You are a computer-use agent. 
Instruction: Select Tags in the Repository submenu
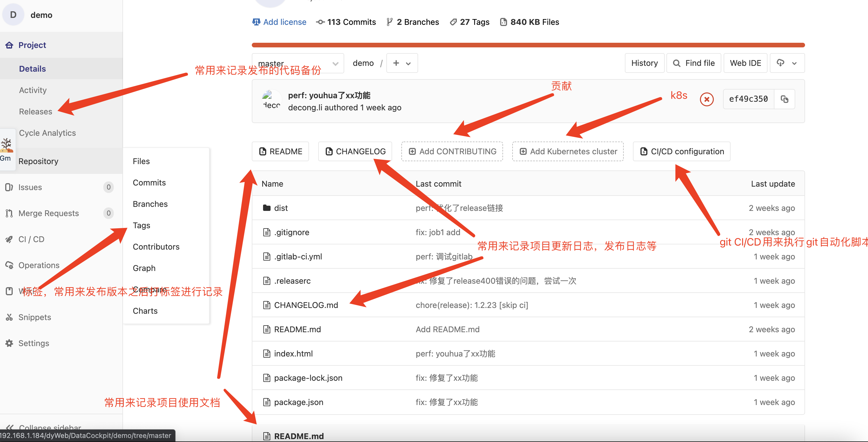point(141,225)
